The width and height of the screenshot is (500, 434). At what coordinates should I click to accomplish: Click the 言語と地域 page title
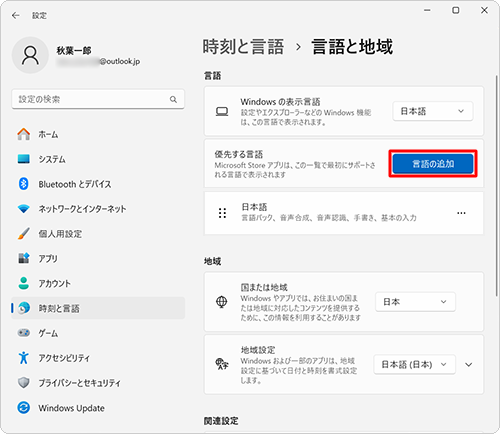click(x=352, y=46)
